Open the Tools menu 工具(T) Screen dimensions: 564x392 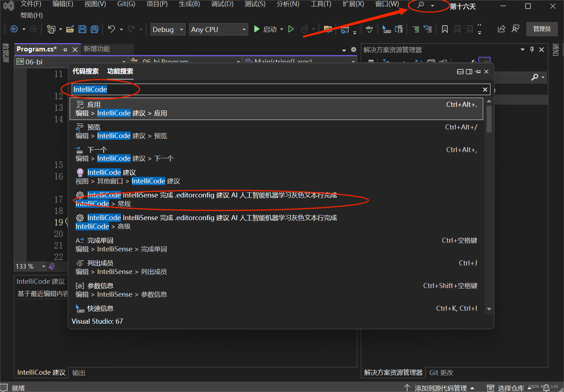point(321,4)
